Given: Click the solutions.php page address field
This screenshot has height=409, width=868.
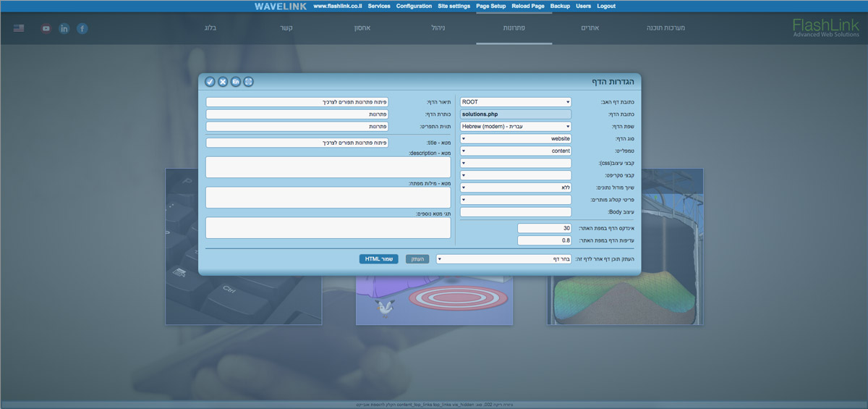Looking at the screenshot, I should (x=516, y=114).
